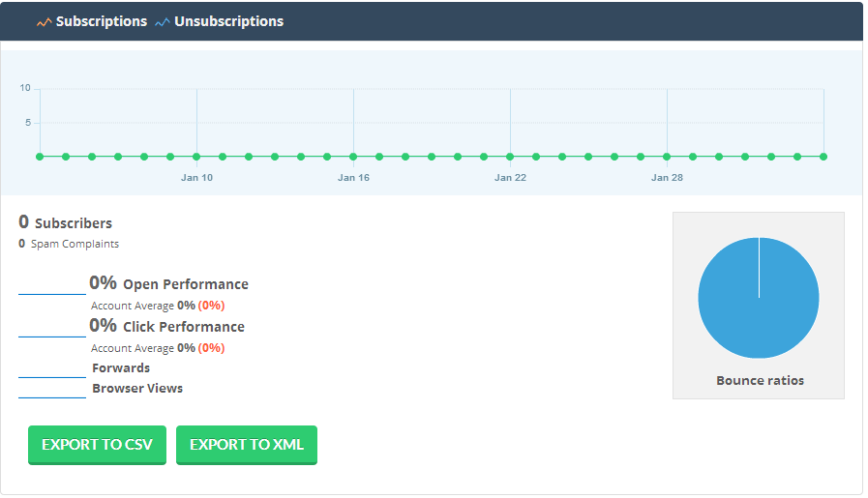Click the Jan 10 axis label
The image size is (868, 498).
(x=196, y=178)
